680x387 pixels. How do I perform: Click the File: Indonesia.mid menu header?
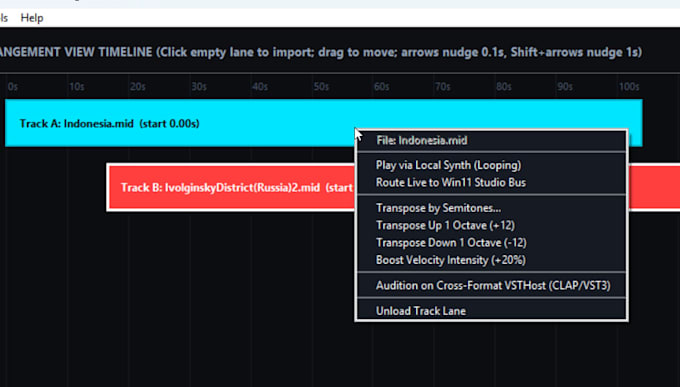coord(491,141)
